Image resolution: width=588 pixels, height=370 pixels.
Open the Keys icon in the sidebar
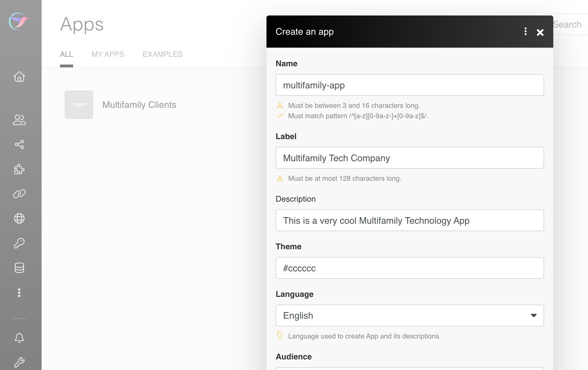pos(19,243)
